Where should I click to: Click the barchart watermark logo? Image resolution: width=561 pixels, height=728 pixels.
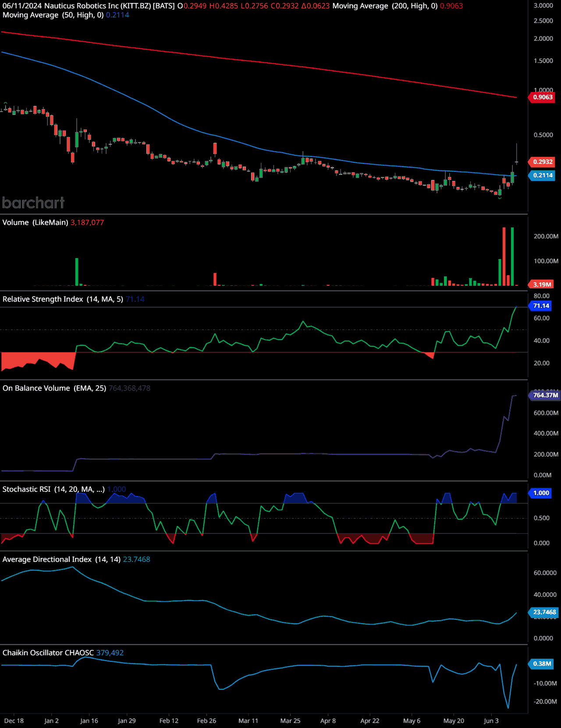33,202
